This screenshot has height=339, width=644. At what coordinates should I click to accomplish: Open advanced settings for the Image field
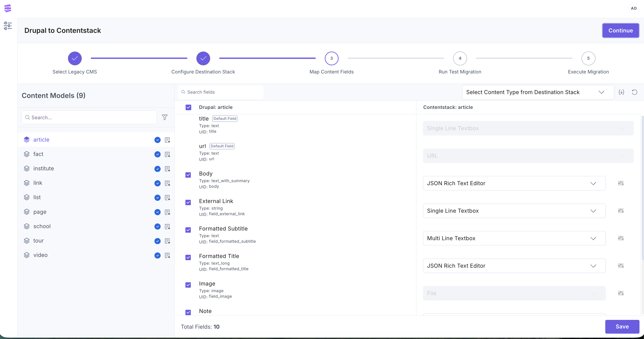(621, 293)
